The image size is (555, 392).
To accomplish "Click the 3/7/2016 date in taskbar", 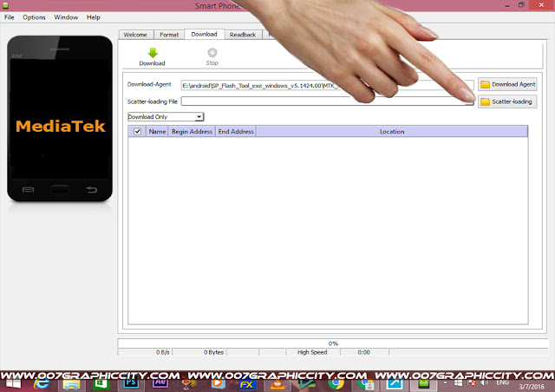I will pos(532,386).
